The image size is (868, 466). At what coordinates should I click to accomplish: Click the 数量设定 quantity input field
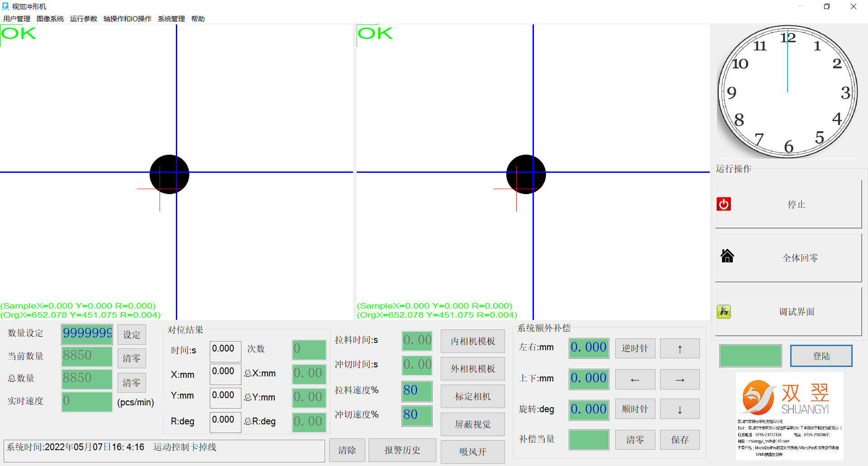pyautogui.click(x=87, y=334)
